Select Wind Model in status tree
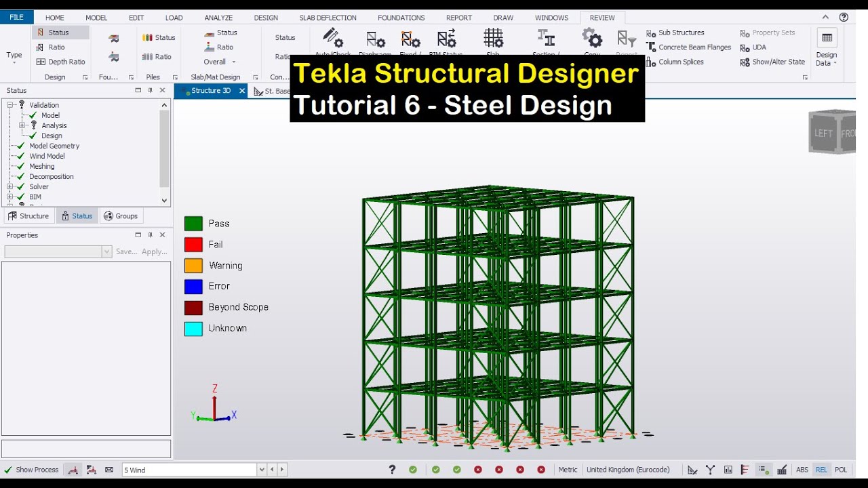 [x=47, y=156]
